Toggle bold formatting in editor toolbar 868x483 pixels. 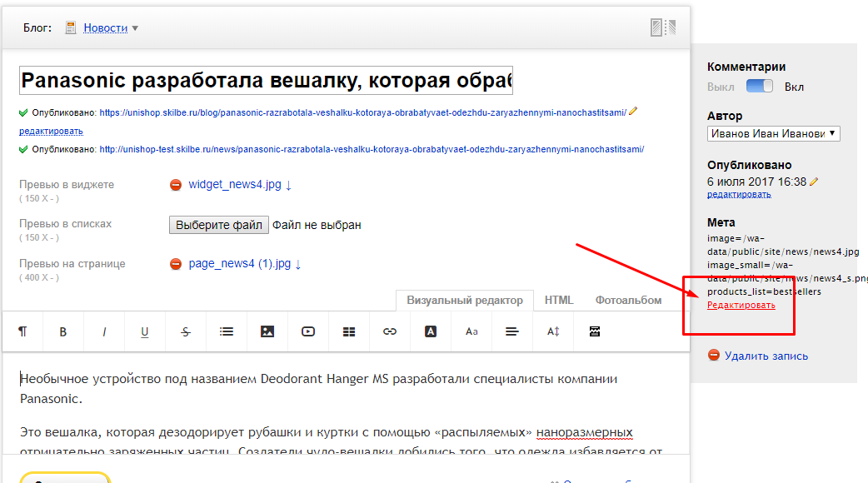point(62,331)
